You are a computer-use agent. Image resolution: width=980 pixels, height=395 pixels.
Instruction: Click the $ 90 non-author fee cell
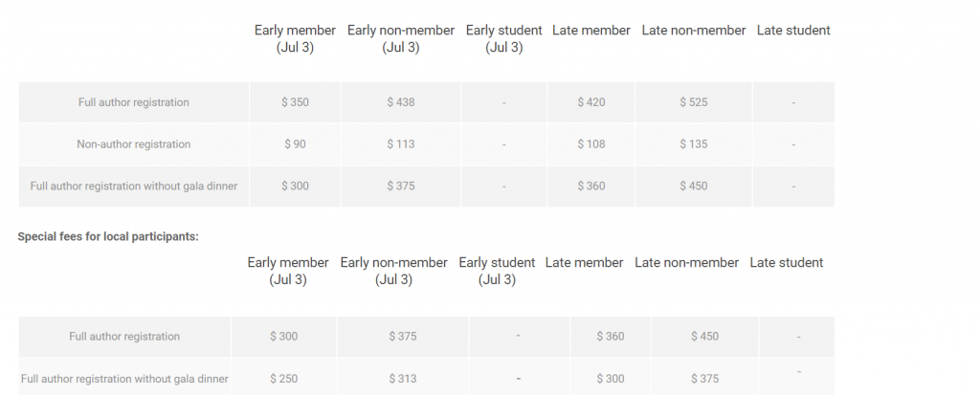295,144
